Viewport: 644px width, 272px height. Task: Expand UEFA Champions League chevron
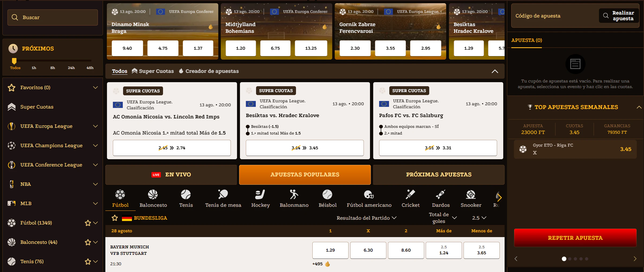pos(95,146)
